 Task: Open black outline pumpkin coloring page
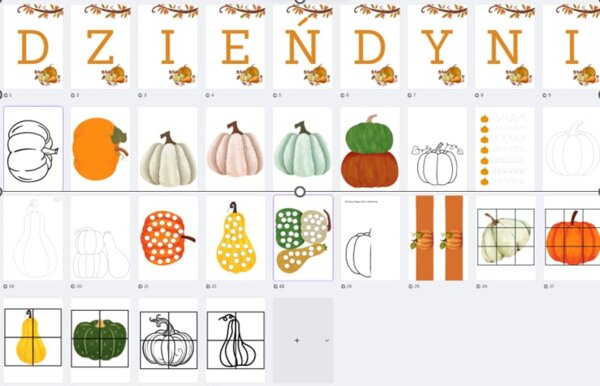33,149
